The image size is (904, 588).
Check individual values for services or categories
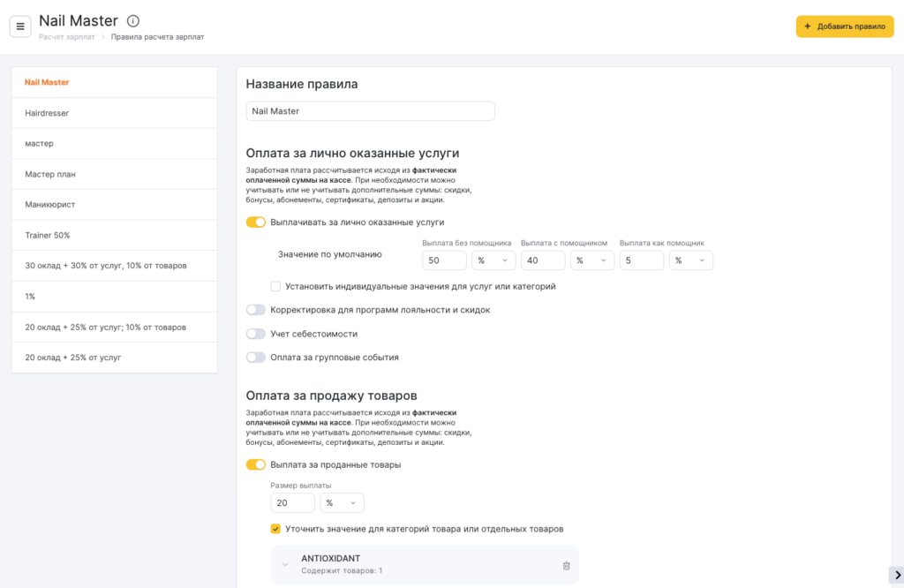(x=276, y=286)
